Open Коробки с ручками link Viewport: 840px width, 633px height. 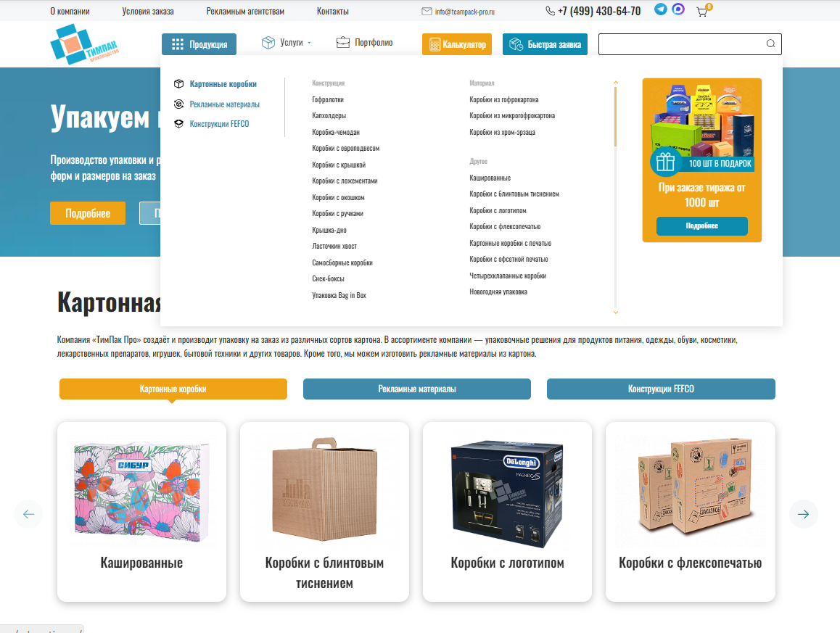[x=337, y=214]
